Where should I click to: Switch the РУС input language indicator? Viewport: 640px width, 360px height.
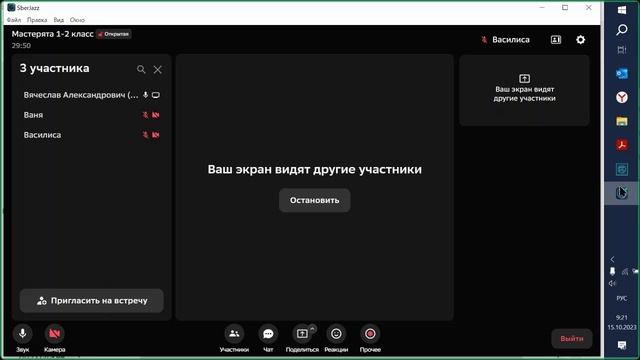622,298
